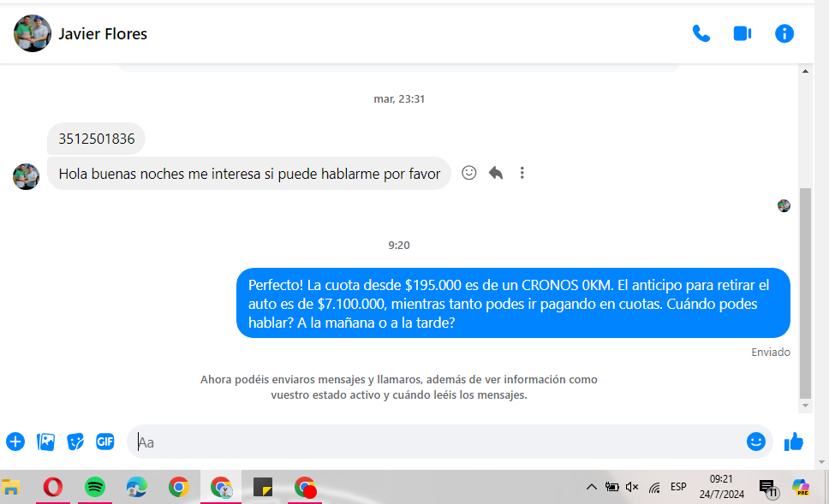Toggle the muted volume icon in the tray
Image resolution: width=829 pixels, height=504 pixels.
(632, 487)
